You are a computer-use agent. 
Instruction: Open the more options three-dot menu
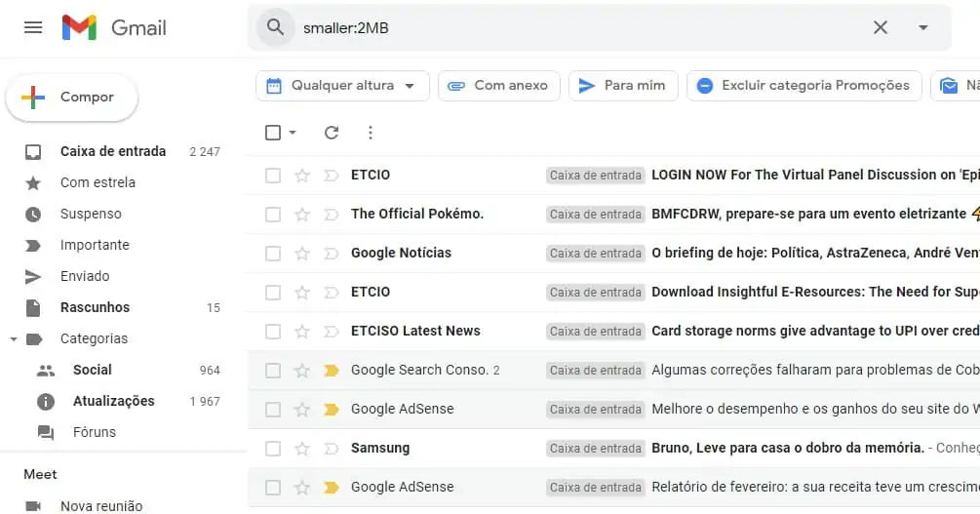point(371,133)
